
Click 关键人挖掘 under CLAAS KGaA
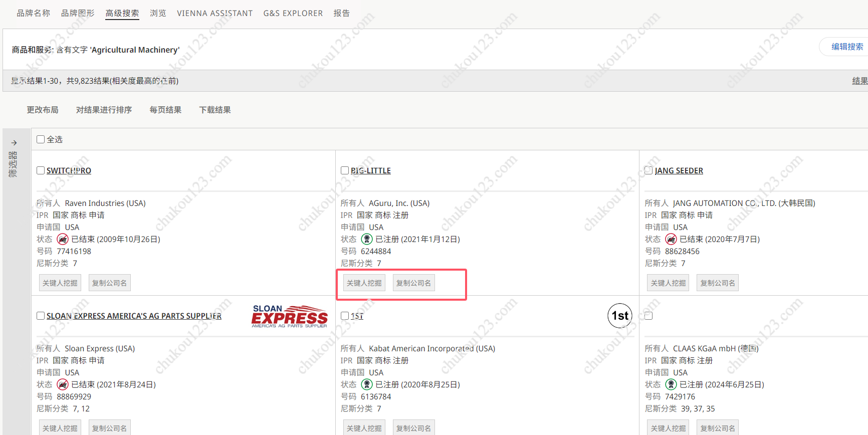[668, 427]
